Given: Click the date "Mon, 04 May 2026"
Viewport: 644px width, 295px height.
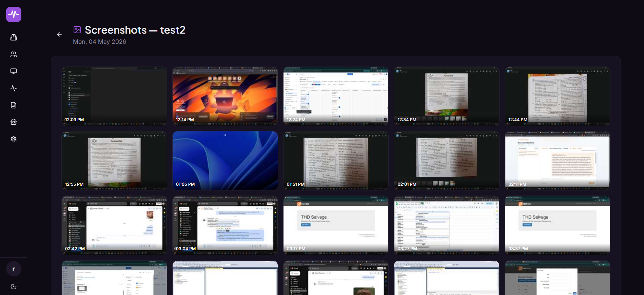Looking at the screenshot, I should tap(99, 42).
